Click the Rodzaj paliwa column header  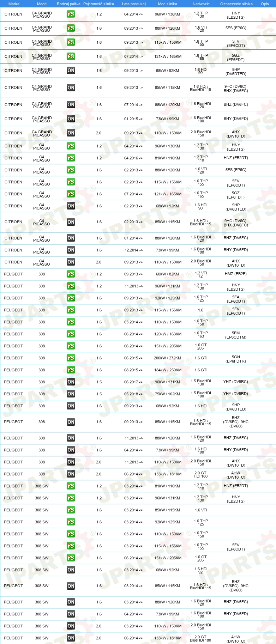pyautogui.click(x=68, y=4)
